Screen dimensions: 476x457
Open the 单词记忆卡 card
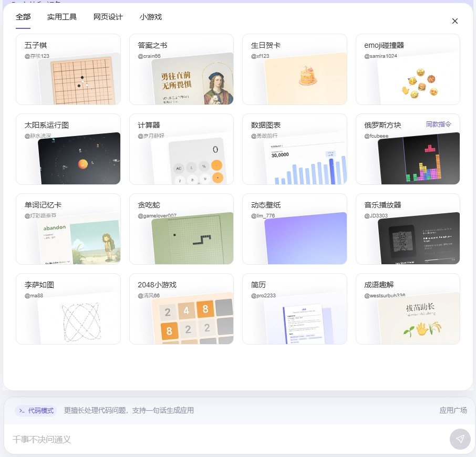(x=68, y=229)
